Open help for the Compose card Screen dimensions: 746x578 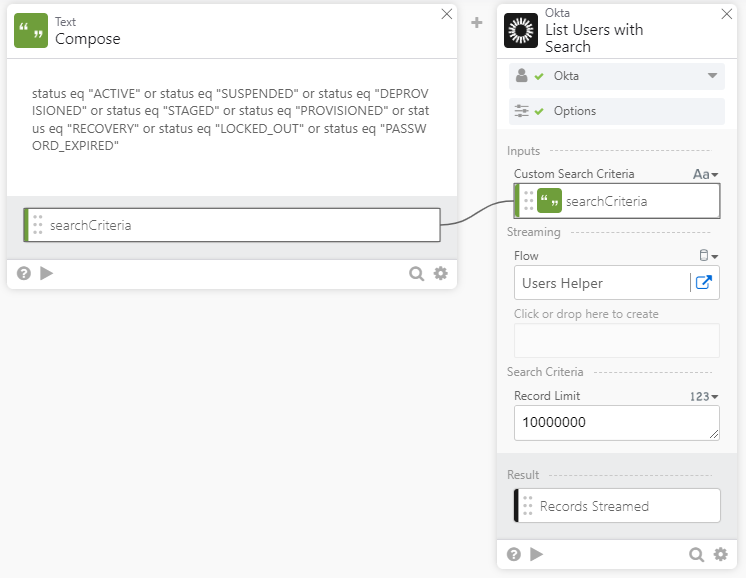coord(24,274)
